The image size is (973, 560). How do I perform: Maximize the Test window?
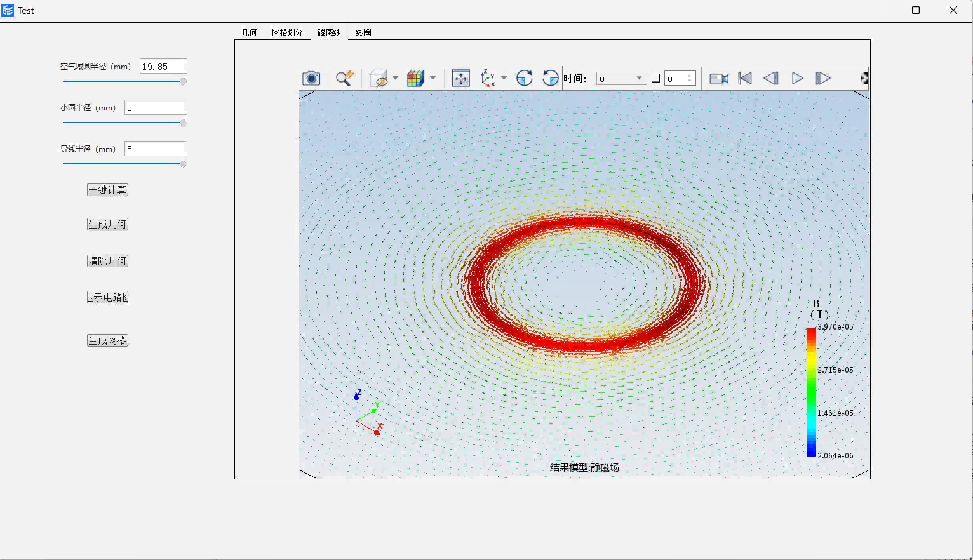click(x=916, y=10)
